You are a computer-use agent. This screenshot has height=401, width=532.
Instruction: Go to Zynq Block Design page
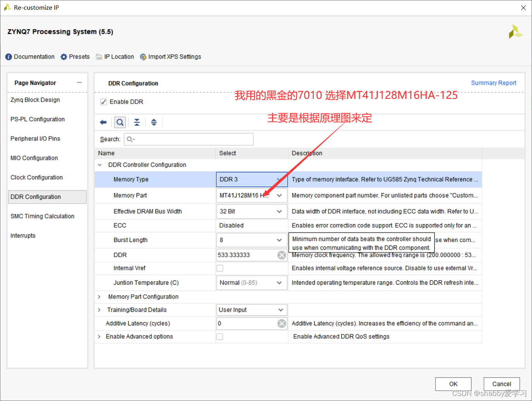pyautogui.click(x=35, y=100)
